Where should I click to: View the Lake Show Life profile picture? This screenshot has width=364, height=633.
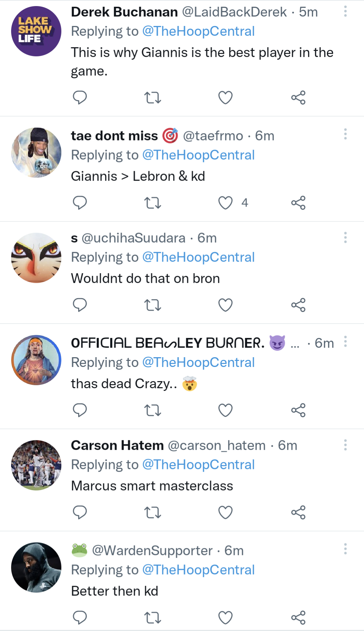36,31
